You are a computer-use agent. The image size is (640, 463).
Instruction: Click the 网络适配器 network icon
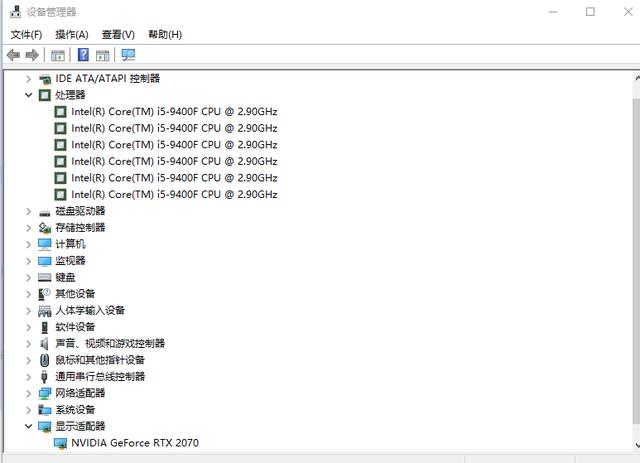(x=44, y=393)
